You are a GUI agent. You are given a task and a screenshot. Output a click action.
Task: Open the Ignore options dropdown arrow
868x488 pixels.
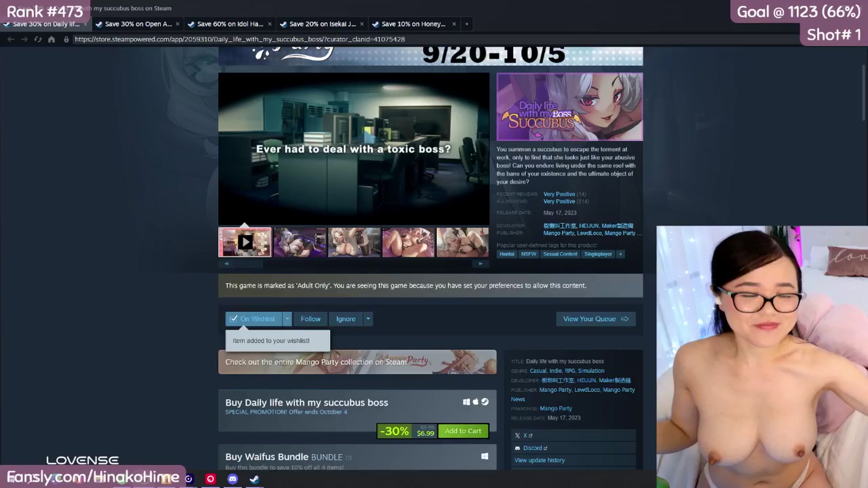point(368,319)
